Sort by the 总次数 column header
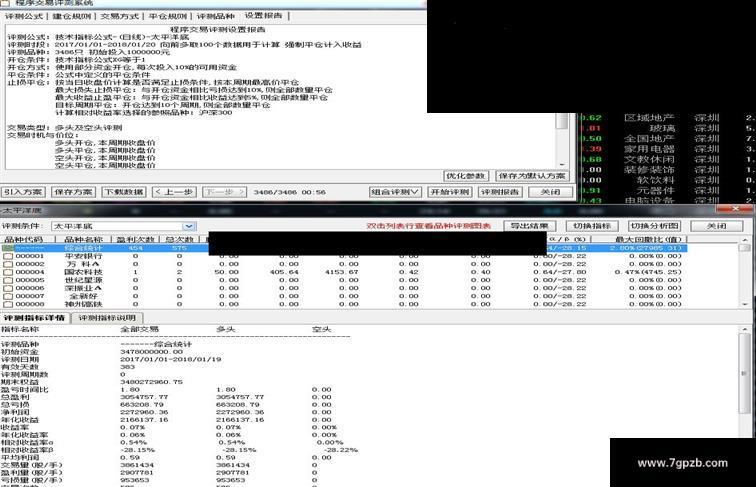756x487 pixels. click(x=180, y=240)
